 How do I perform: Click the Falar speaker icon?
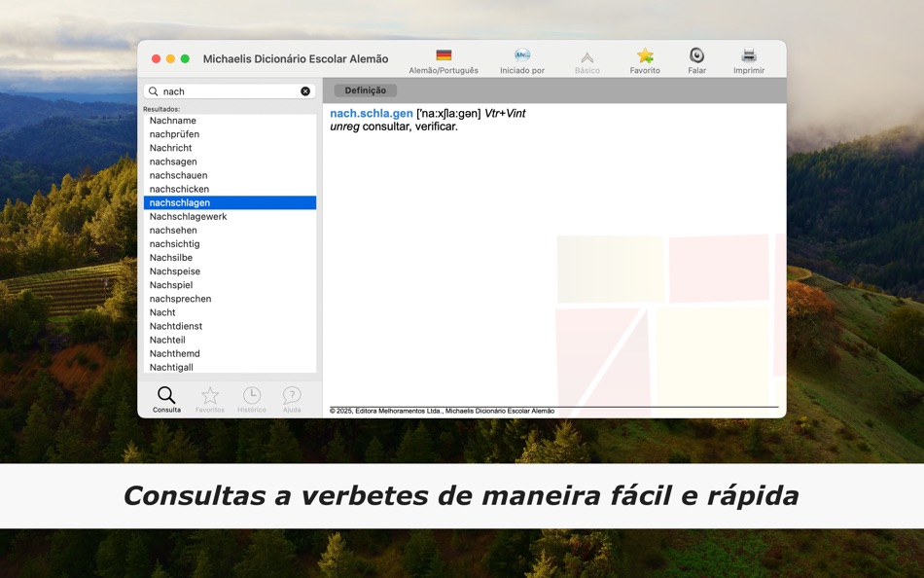coord(696,55)
